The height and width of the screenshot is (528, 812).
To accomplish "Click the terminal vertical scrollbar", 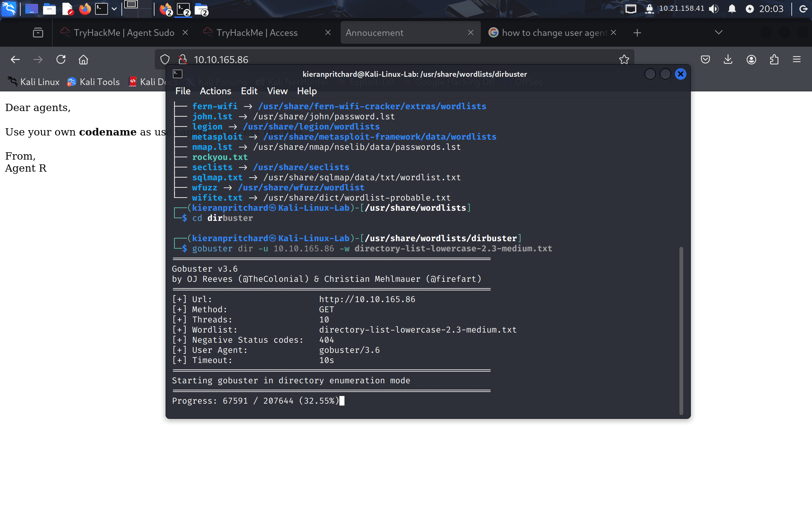I will coord(681,330).
